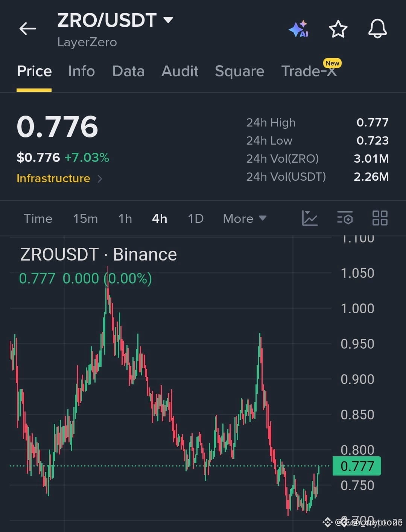Click the ZROUSDT · Binance chart label
406x532 pixels.
(x=98, y=255)
